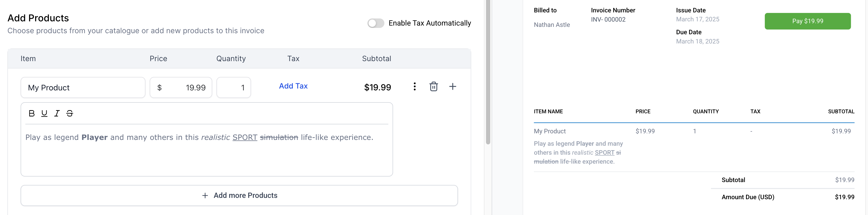Toggle bold formatting in description editor

tap(32, 113)
